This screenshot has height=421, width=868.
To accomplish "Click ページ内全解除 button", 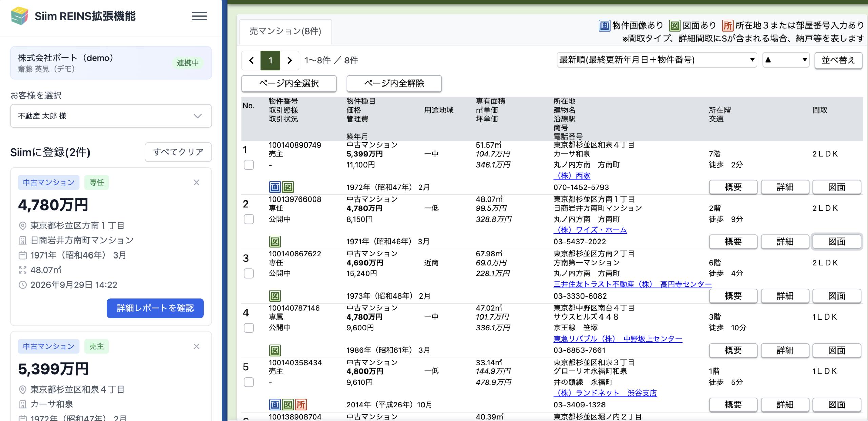I will (394, 83).
